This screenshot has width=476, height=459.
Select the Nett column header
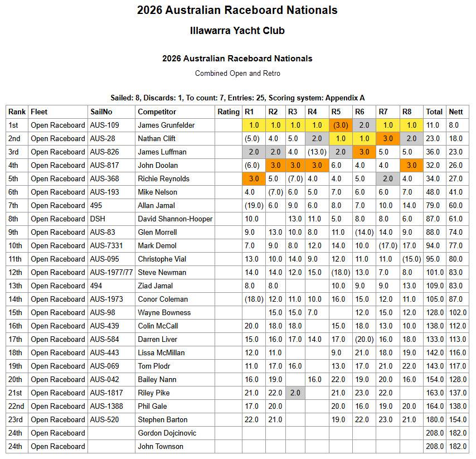[x=456, y=112]
